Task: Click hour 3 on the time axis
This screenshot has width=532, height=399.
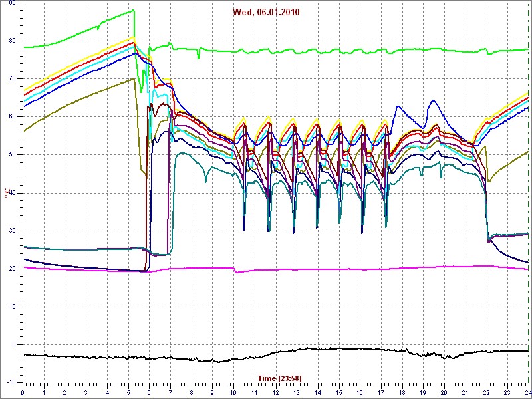Action: [x=86, y=392]
